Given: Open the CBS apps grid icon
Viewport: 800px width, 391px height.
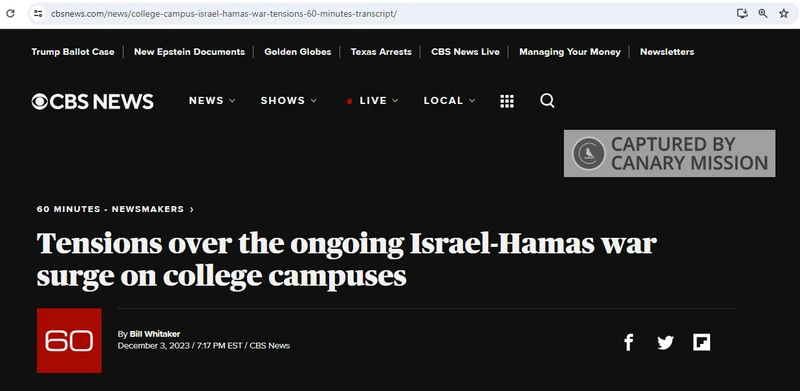Looking at the screenshot, I should coord(507,101).
